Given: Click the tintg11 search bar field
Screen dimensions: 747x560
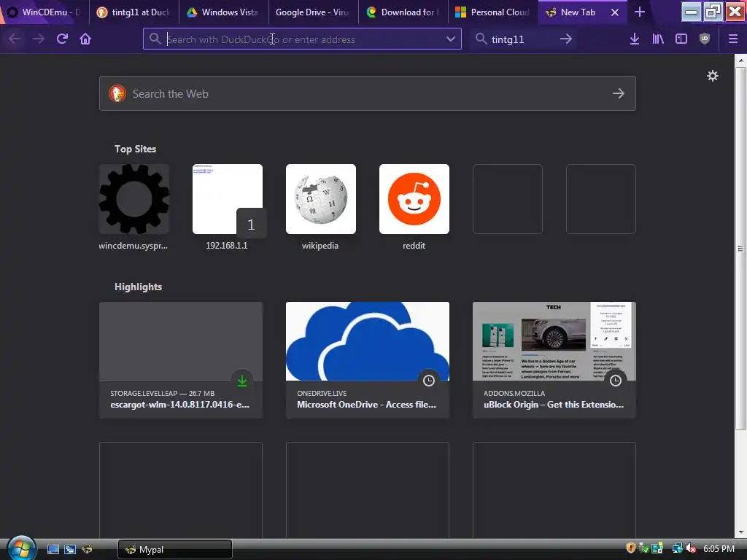Looking at the screenshot, I should point(522,39).
